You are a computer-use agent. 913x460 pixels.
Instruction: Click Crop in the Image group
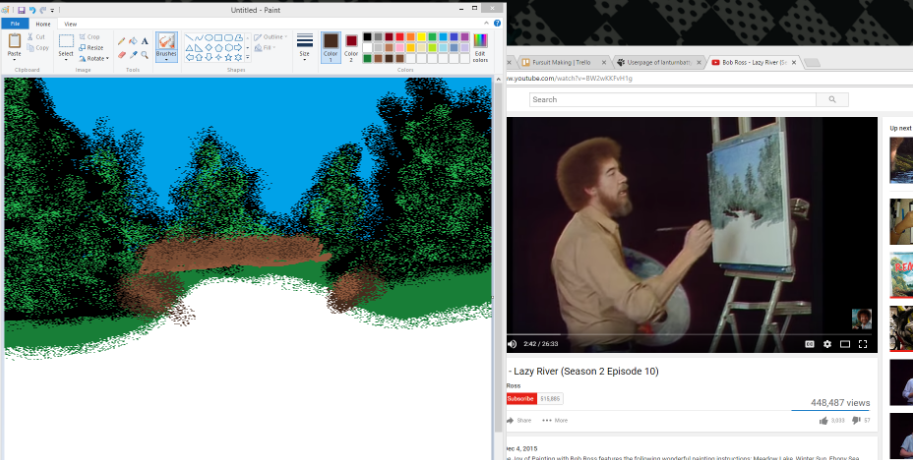pos(89,37)
